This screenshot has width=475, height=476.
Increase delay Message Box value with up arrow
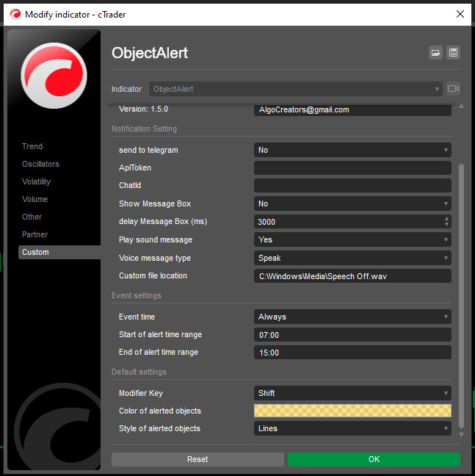[446, 219]
